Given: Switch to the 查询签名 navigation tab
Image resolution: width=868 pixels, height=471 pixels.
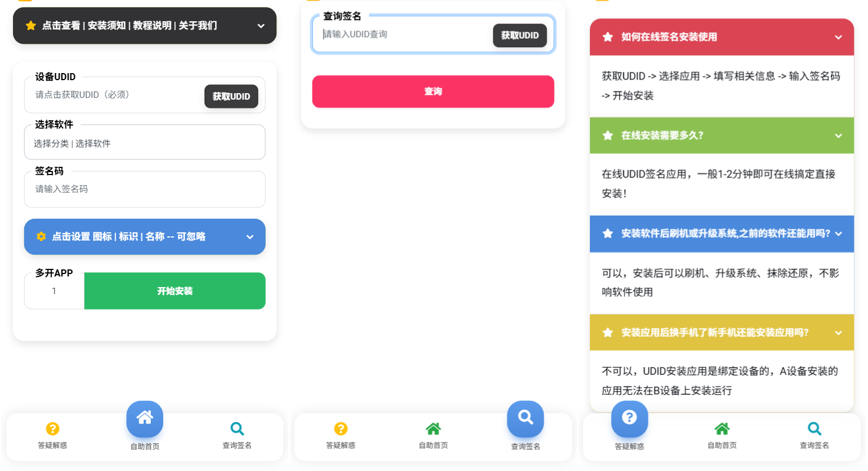Looking at the screenshot, I should pyautogui.click(x=237, y=436).
